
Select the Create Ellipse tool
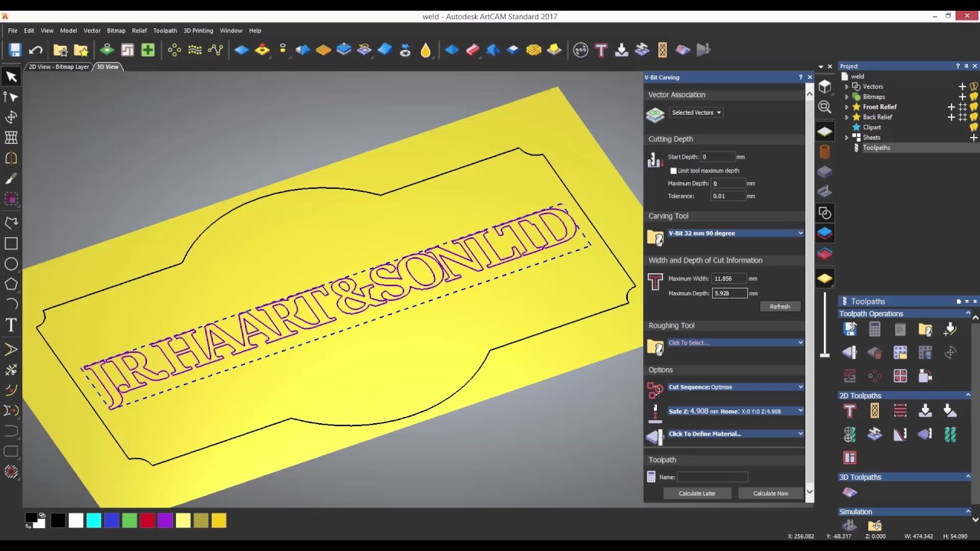pyautogui.click(x=11, y=264)
